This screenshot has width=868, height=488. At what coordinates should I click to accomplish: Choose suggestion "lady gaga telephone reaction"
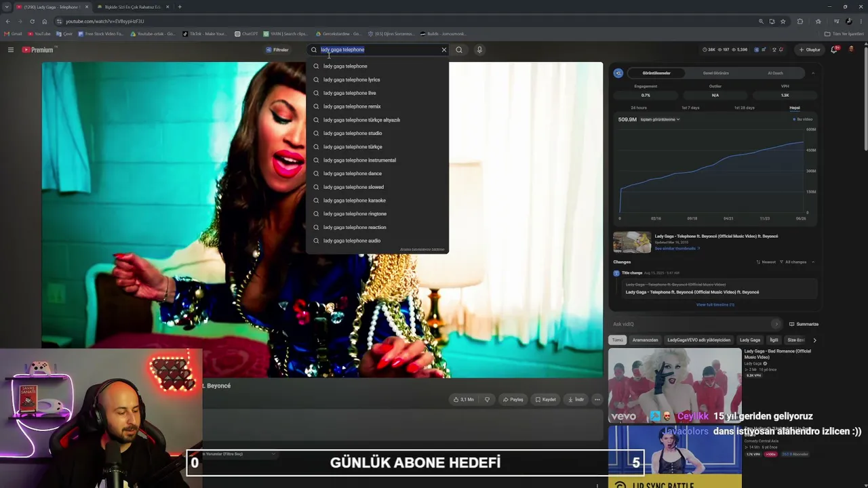click(x=377, y=227)
